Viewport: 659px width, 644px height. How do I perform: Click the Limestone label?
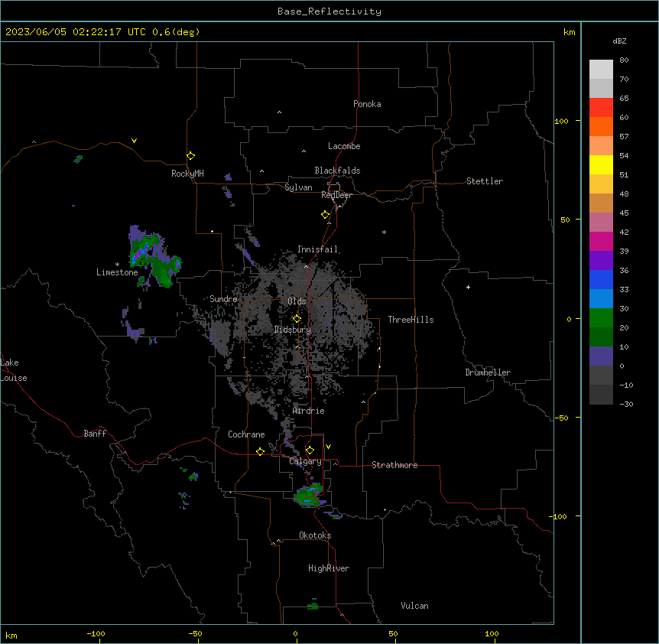(117, 272)
